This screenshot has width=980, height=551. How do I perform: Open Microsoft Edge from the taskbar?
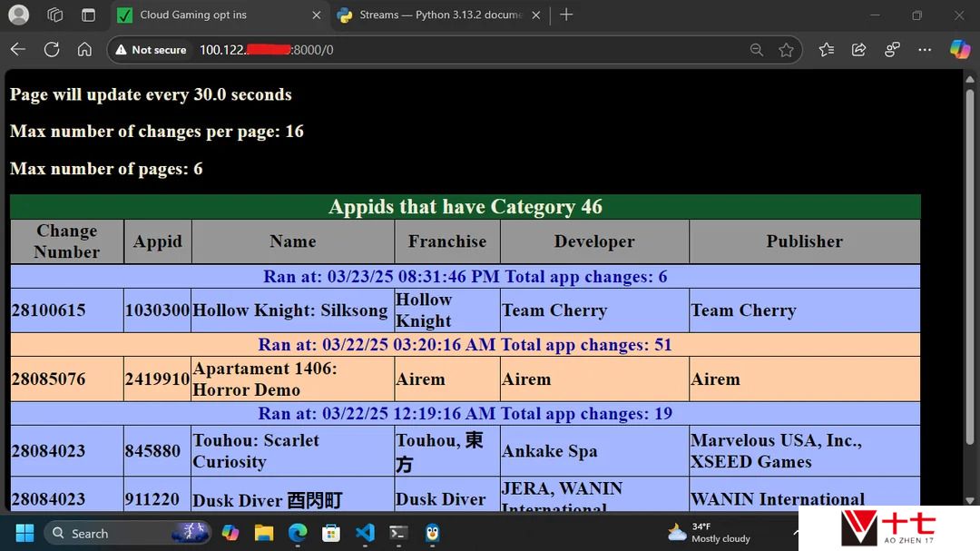pos(298,533)
